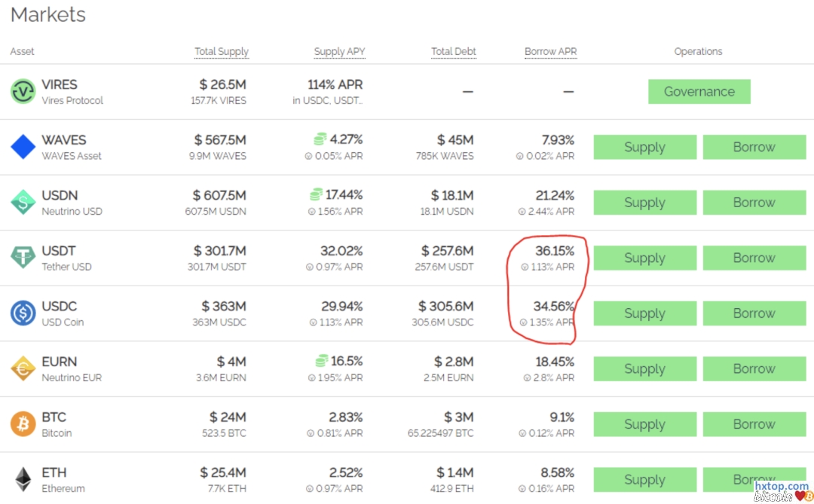Click the USDT Tether icon
This screenshot has width=814, height=504.
(x=23, y=258)
